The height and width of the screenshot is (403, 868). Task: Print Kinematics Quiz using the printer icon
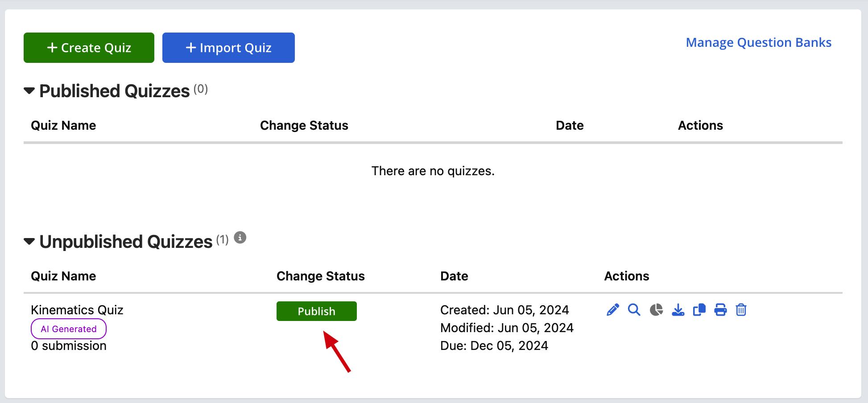coord(720,310)
